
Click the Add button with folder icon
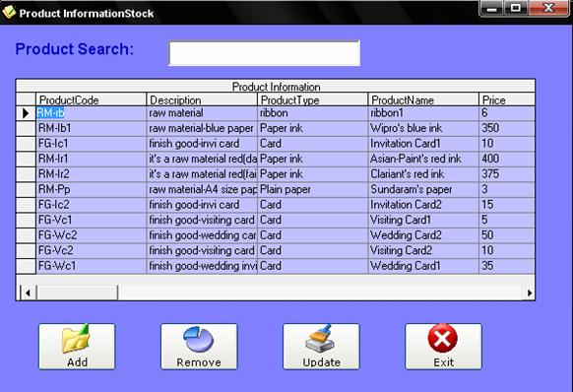pyautogui.click(x=77, y=347)
